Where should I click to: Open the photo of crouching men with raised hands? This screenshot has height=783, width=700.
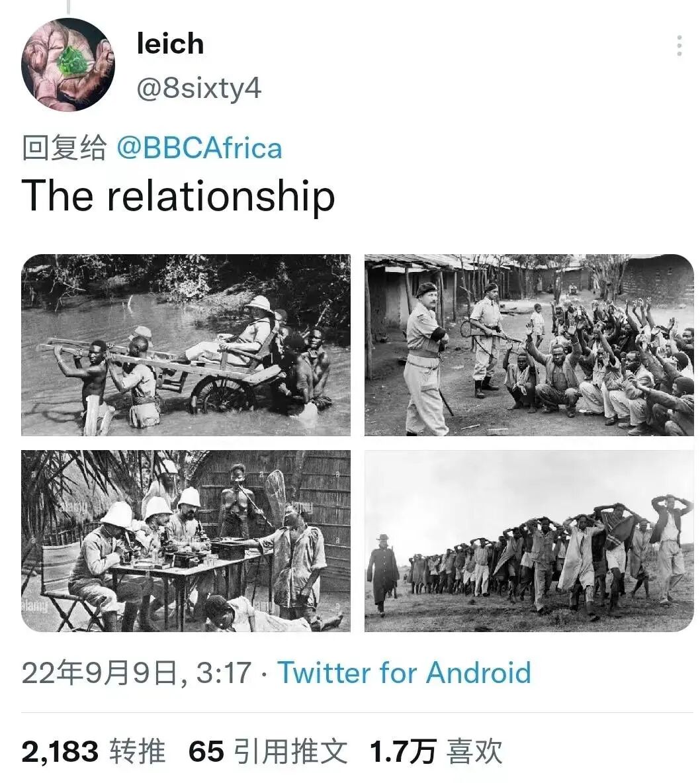coord(529,345)
